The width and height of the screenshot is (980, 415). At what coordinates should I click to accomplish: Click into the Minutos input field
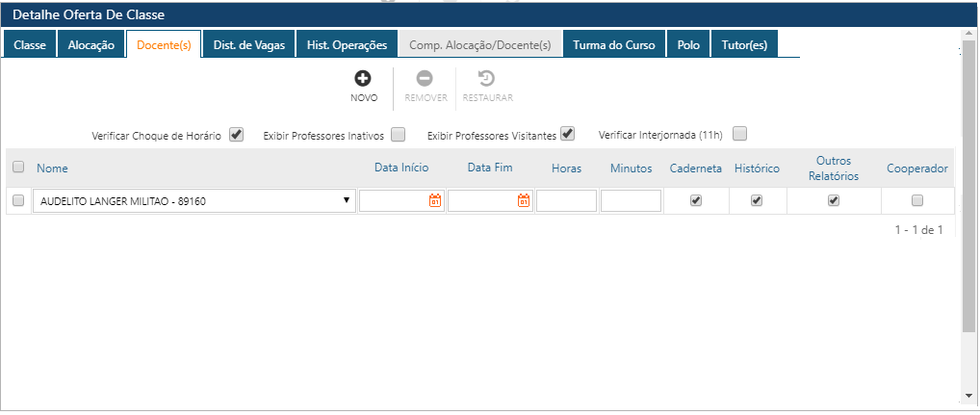631,201
